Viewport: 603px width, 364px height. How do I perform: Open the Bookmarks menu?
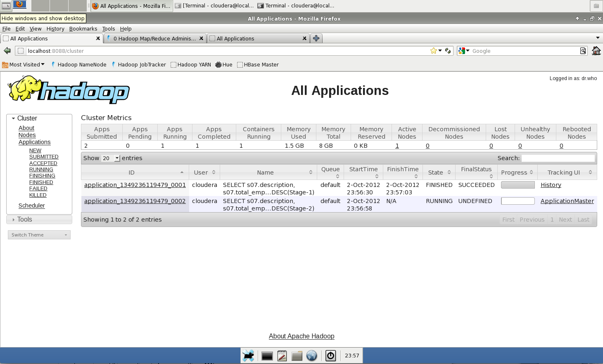pyautogui.click(x=83, y=29)
